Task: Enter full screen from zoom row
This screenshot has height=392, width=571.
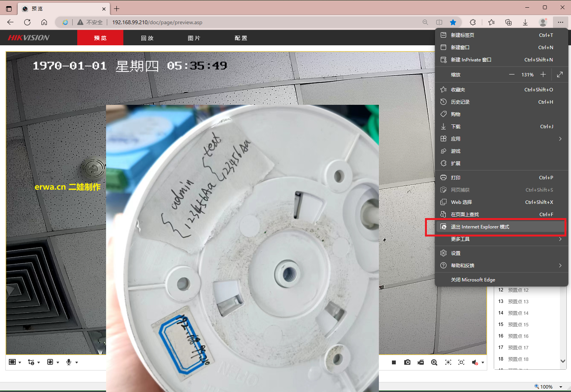Action: pyautogui.click(x=560, y=74)
